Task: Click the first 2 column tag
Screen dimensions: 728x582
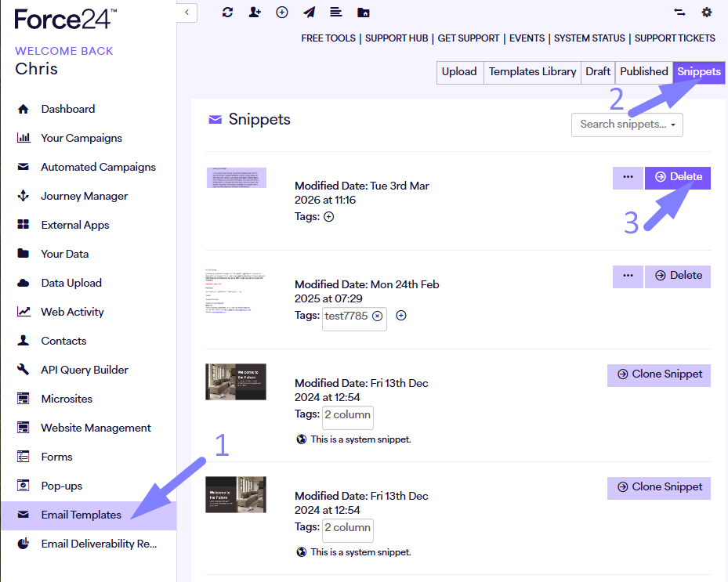Action: click(x=348, y=418)
